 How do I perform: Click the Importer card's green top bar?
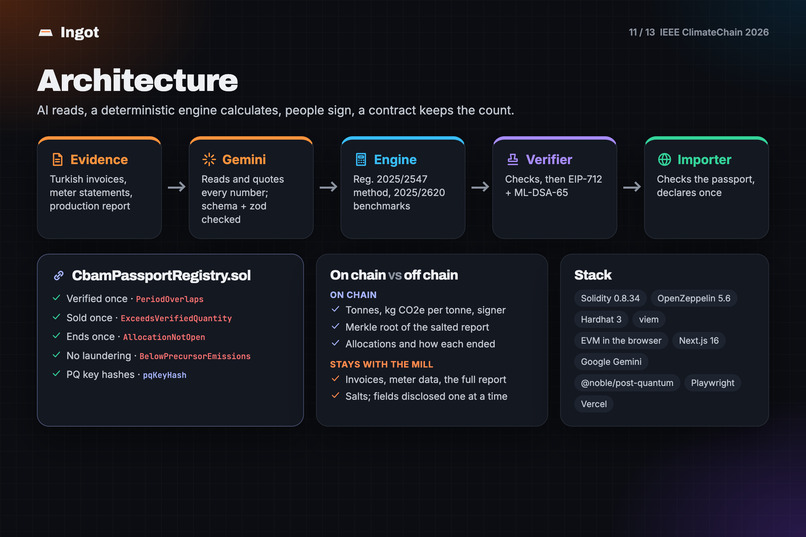tap(706, 139)
